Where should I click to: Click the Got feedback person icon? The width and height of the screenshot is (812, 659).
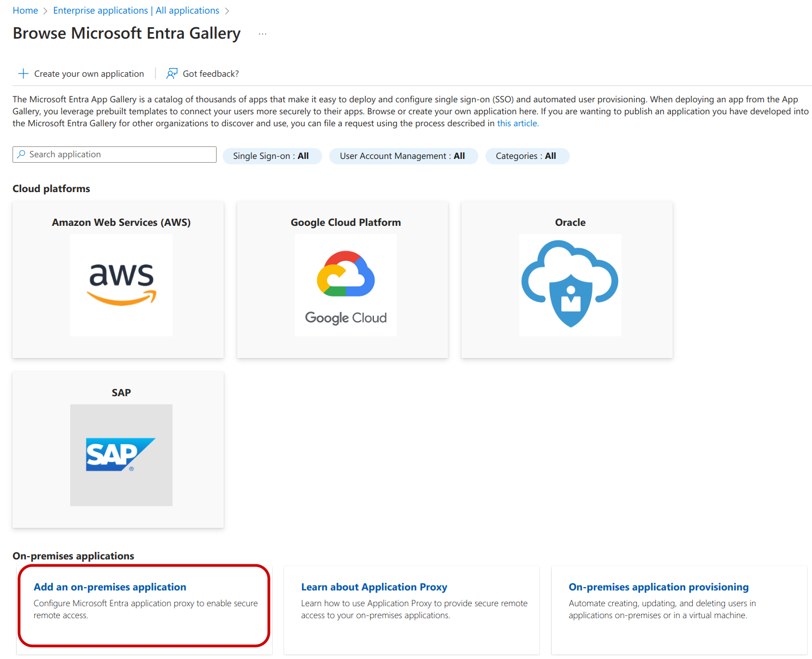[x=172, y=74]
